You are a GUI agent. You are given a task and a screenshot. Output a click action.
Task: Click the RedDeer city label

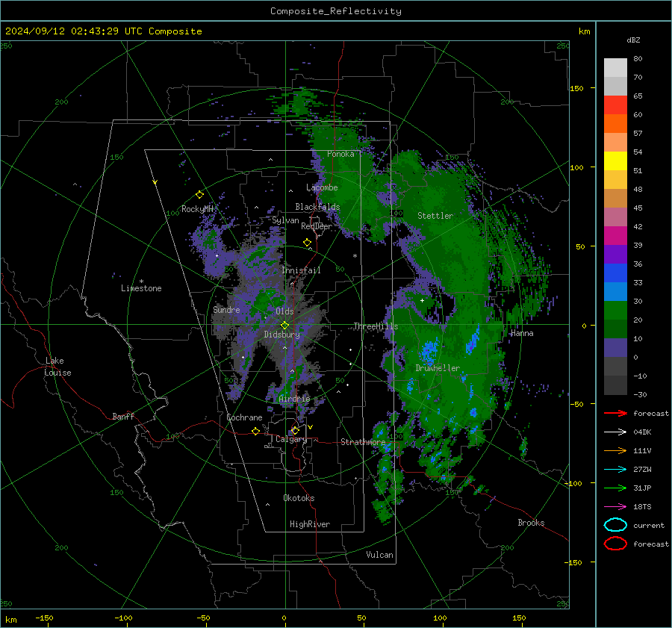pyautogui.click(x=317, y=226)
